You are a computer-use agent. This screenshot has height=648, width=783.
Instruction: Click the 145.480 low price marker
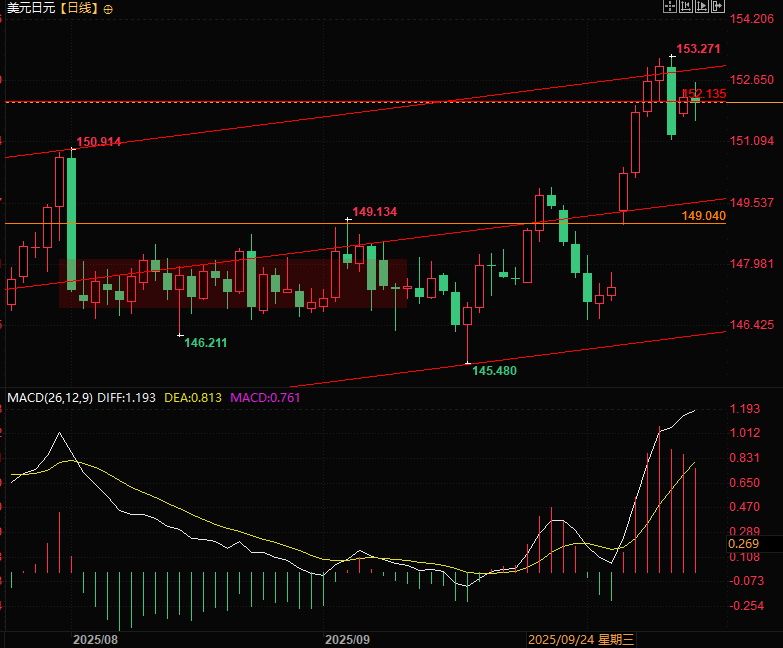click(494, 370)
